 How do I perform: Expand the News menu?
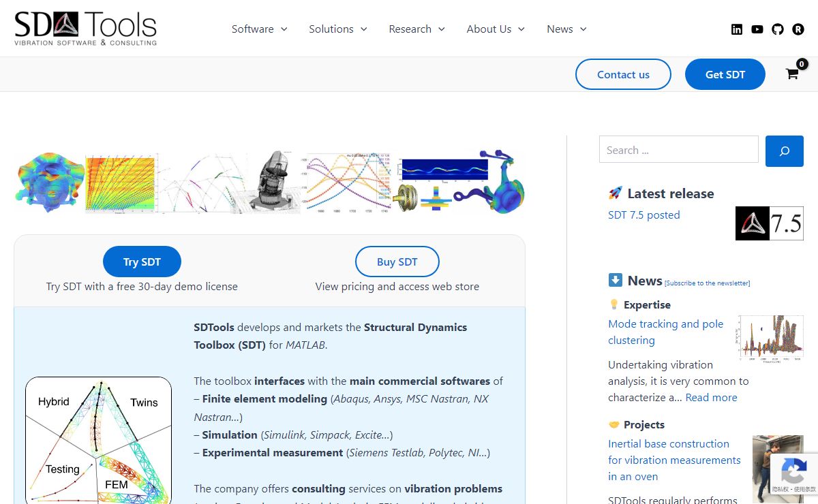[x=566, y=29]
